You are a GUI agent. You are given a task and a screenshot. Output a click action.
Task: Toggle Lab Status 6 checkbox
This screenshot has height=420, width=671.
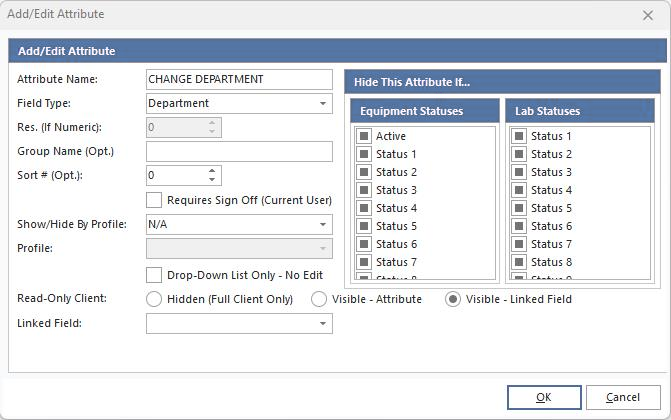(519, 226)
